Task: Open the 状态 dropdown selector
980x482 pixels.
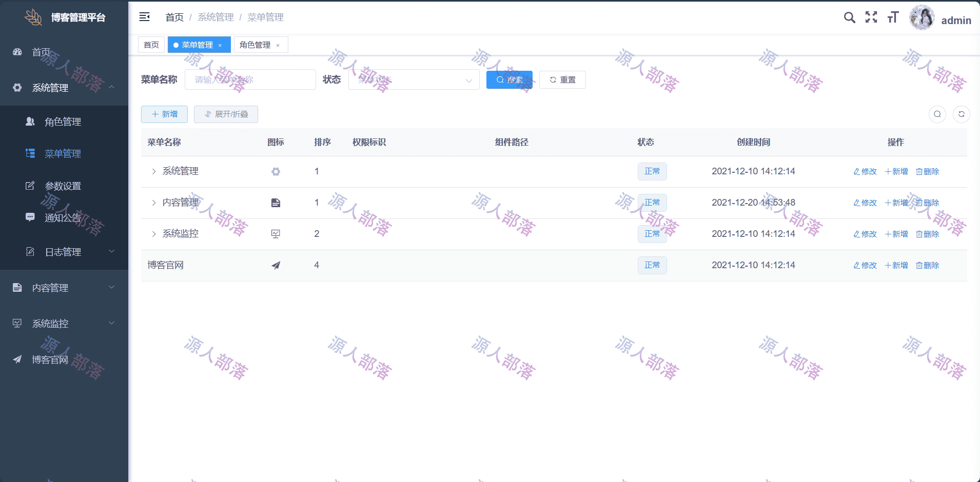Action: (x=414, y=79)
